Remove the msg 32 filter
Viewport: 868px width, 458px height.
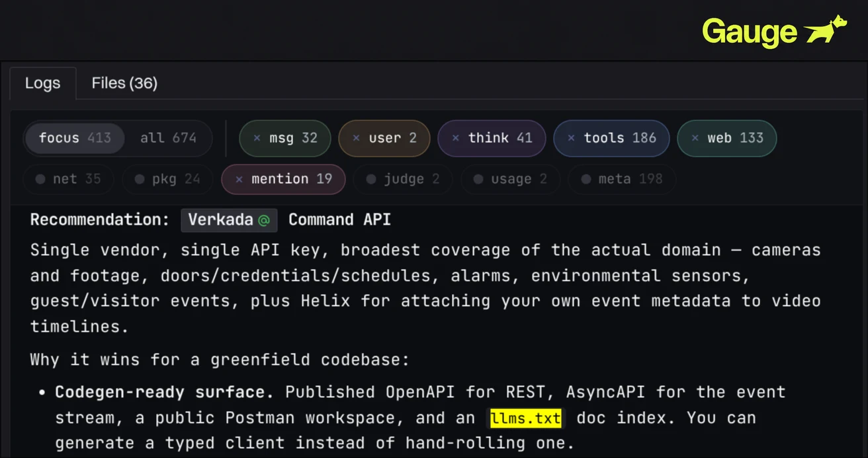pos(285,138)
